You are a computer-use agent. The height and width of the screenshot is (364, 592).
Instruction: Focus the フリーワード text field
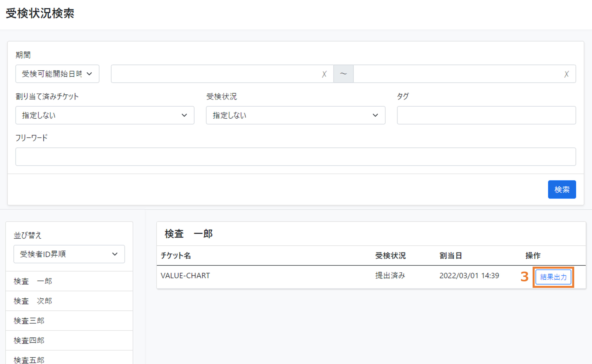coord(296,157)
